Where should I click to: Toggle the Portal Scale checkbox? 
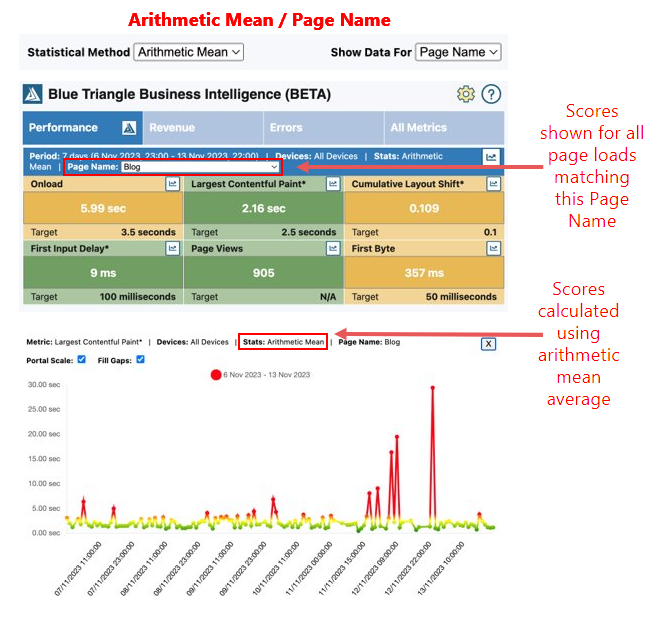point(82,359)
